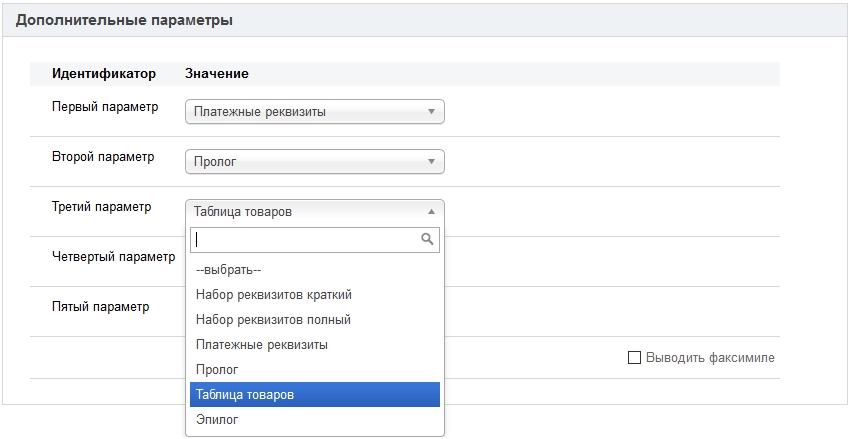Open the Платежные реквизиты dropdown
The height and width of the screenshot is (439, 851).
click(314, 112)
